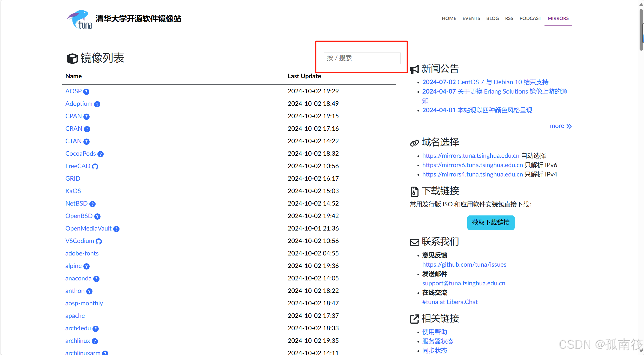
Task: Open the help icon next to AOSP
Action: (86, 92)
